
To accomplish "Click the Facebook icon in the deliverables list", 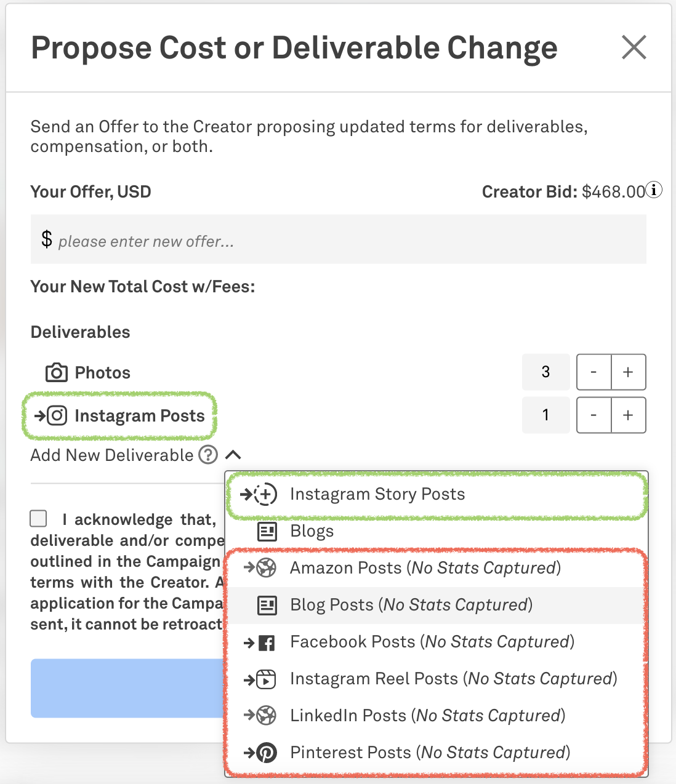I will 267,643.
